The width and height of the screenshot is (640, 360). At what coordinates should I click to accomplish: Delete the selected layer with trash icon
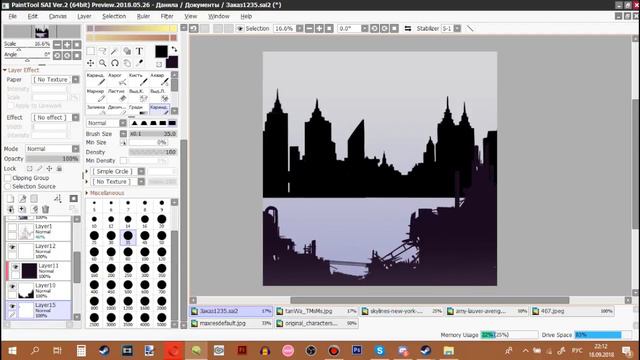click(45, 209)
